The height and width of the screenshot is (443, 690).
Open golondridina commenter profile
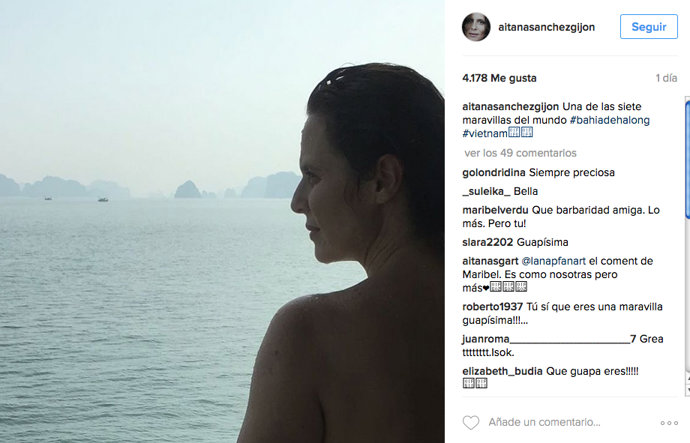tap(494, 172)
